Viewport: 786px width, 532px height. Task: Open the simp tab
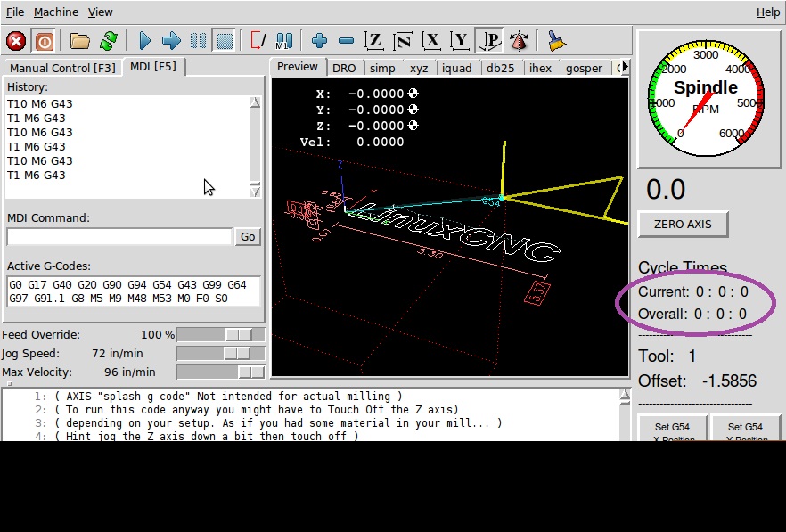[x=382, y=68]
